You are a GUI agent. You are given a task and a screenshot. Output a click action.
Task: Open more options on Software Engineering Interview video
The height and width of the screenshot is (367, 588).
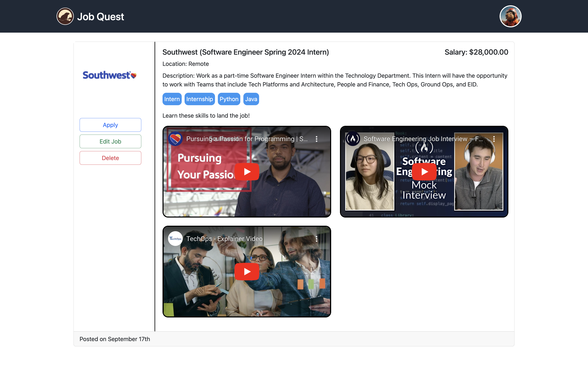[x=494, y=139]
